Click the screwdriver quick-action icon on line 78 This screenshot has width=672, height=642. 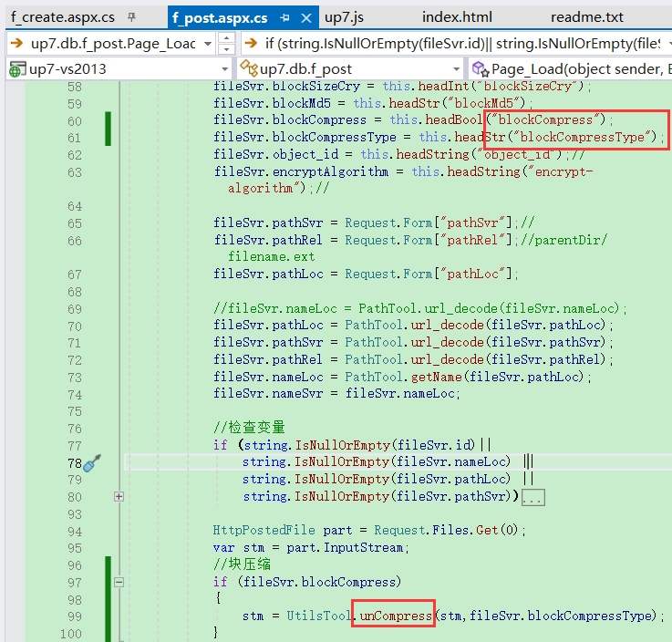92,463
